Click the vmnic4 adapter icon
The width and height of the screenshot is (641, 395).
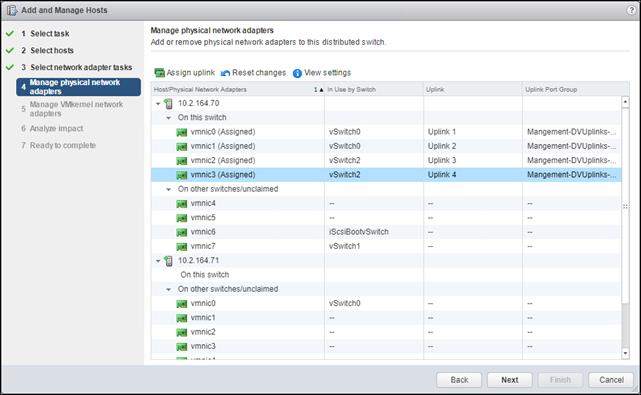[182, 204]
